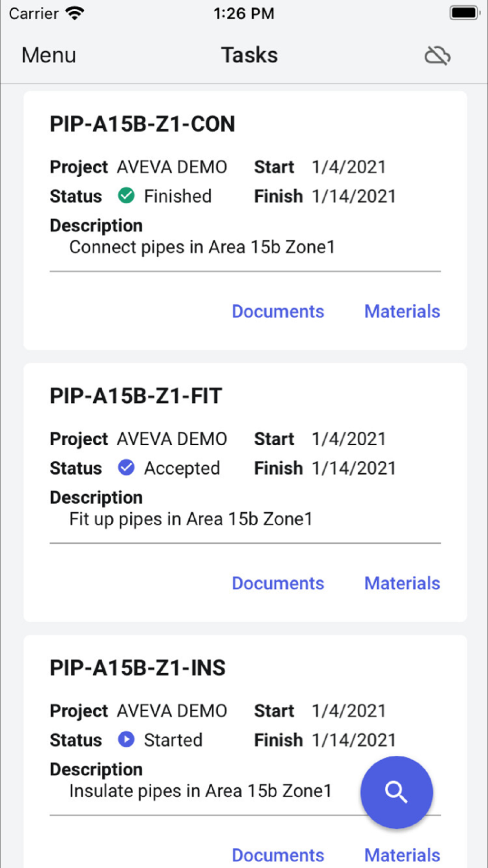
Task: Tap description 'Connect pipes in Area 15b Zone1'
Action: (x=202, y=247)
